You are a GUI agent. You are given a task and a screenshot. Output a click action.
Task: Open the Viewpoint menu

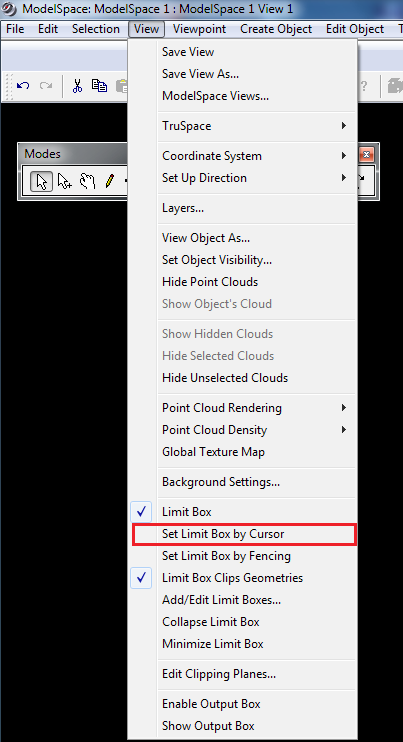[x=199, y=29]
